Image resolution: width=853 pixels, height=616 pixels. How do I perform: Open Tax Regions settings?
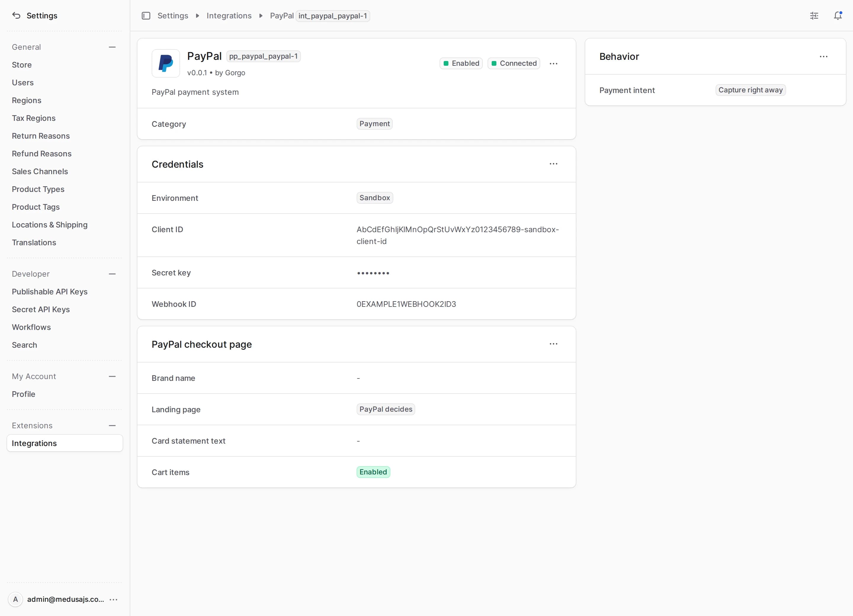[x=65, y=118]
